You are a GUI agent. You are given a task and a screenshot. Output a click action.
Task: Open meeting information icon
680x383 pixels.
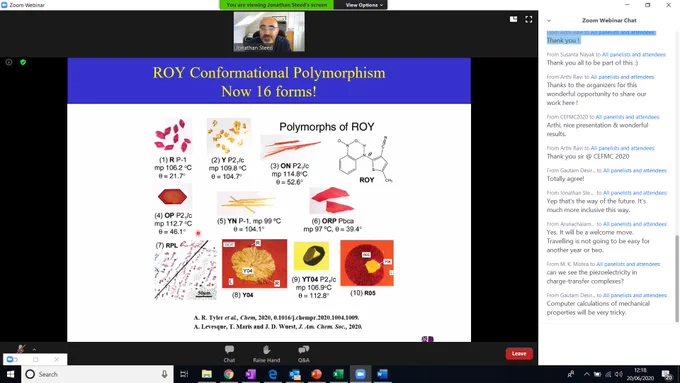click(x=9, y=62)
